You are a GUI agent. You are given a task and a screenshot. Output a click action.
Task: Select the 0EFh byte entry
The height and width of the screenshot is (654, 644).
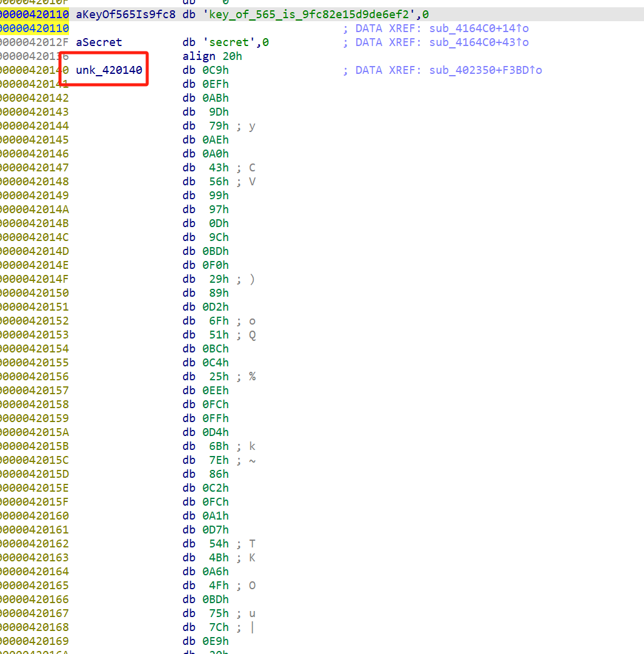coord(216,84)
